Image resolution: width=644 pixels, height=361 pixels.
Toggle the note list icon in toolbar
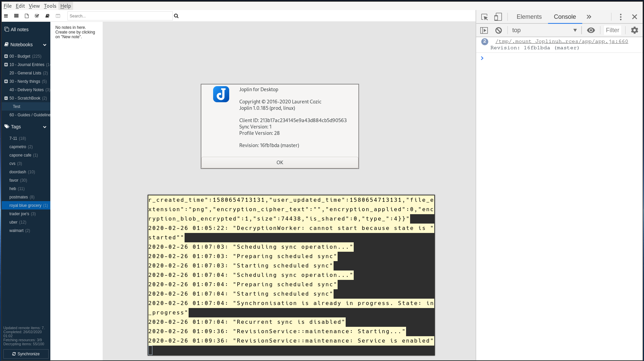(x=16, y=16)
